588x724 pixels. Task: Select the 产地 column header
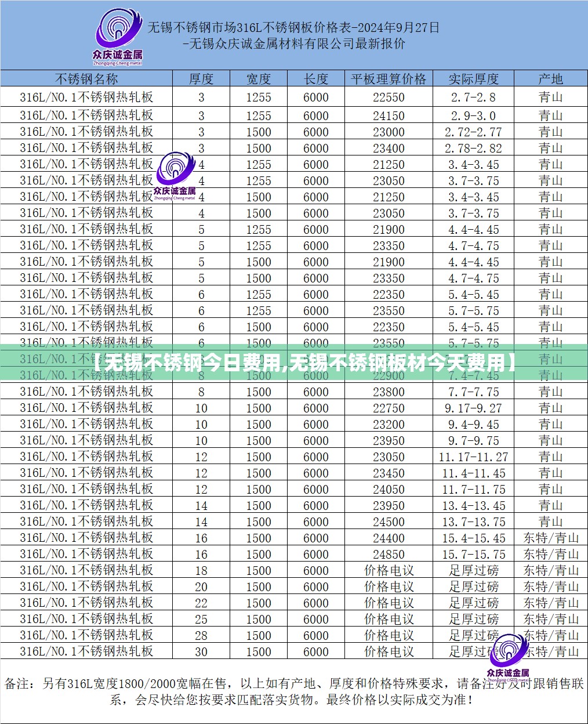tap(550, 79)
